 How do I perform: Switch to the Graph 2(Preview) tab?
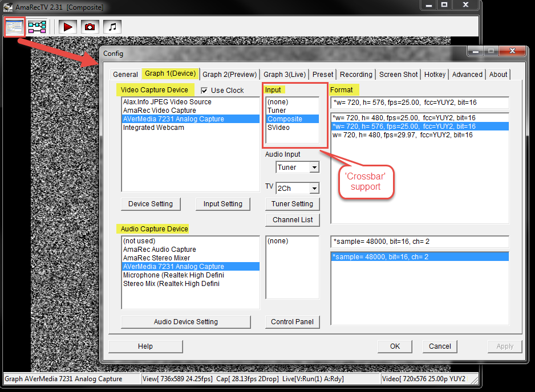point(230,74)
